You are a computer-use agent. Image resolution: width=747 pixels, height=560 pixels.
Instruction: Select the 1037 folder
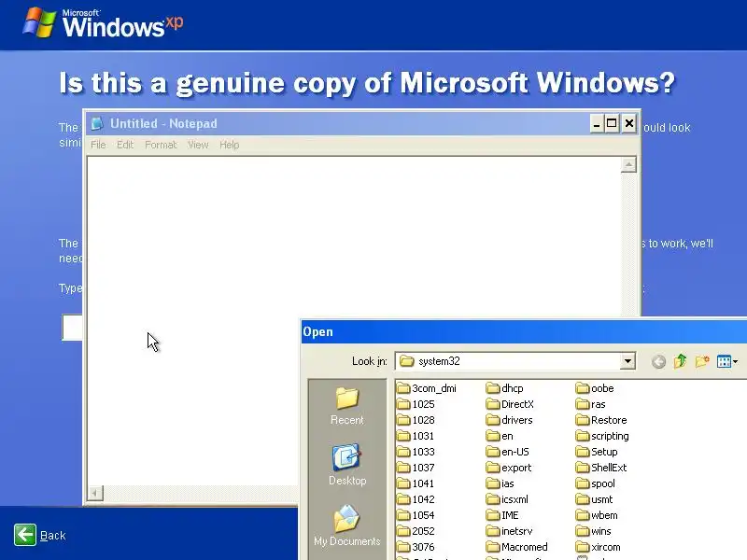(x=416, y=468)
